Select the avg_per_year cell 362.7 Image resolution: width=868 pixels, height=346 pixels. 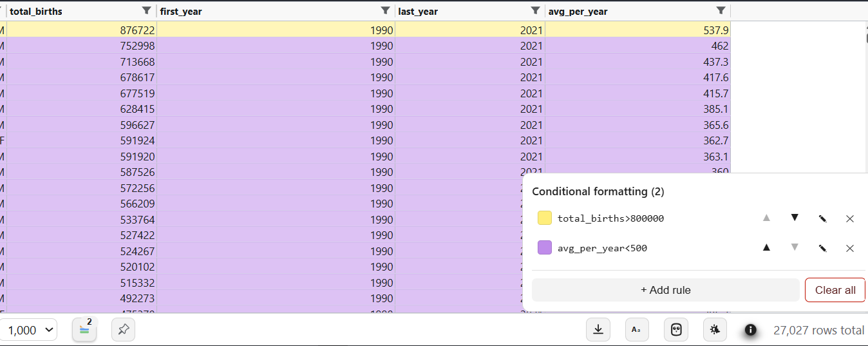637,140
